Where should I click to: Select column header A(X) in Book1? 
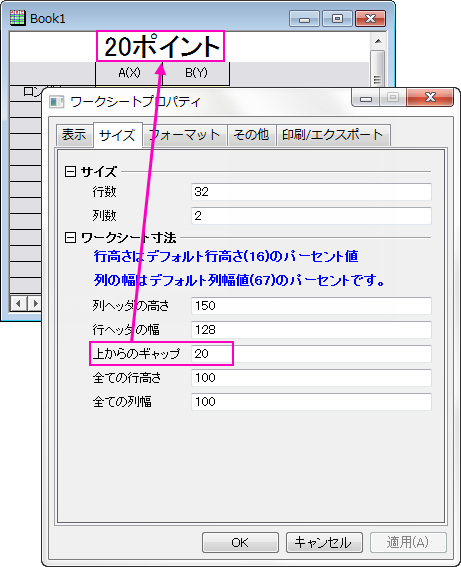[x=129, y=73]
